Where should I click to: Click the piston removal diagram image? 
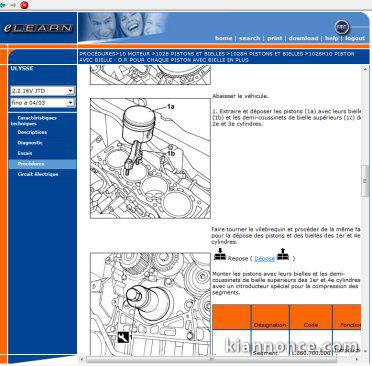click(x=150, y=158)
